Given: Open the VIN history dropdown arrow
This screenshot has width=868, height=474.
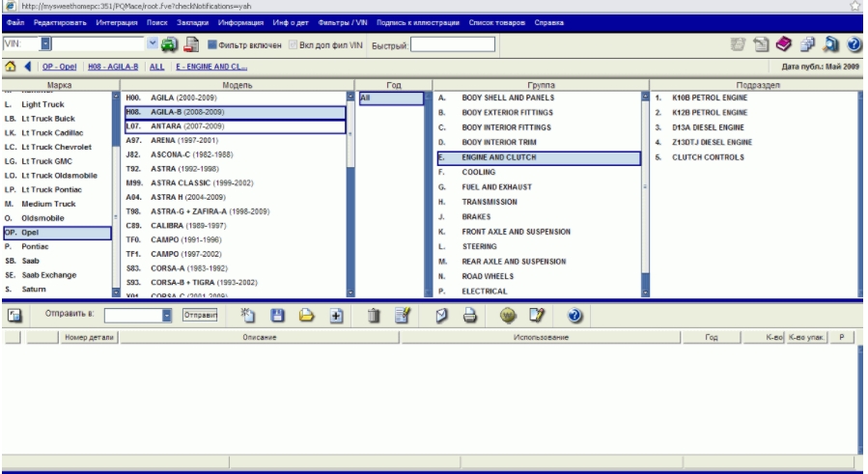Looking at the screenshot, I should 153,43.
